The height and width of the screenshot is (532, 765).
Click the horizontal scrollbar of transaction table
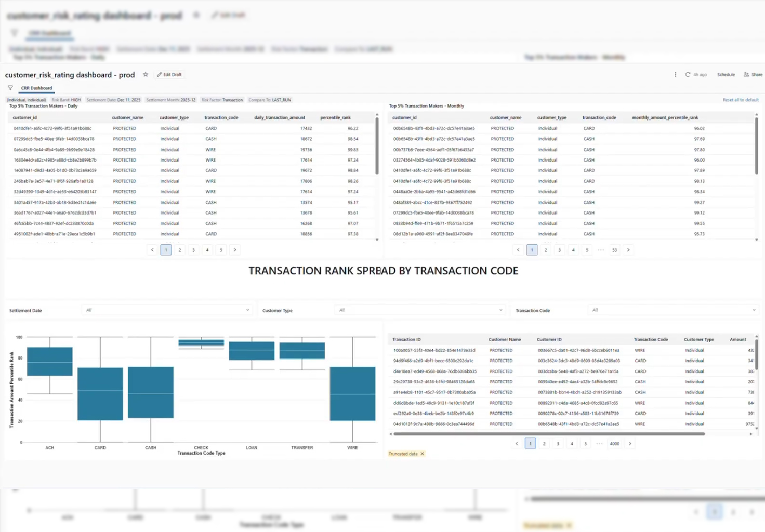548,434
